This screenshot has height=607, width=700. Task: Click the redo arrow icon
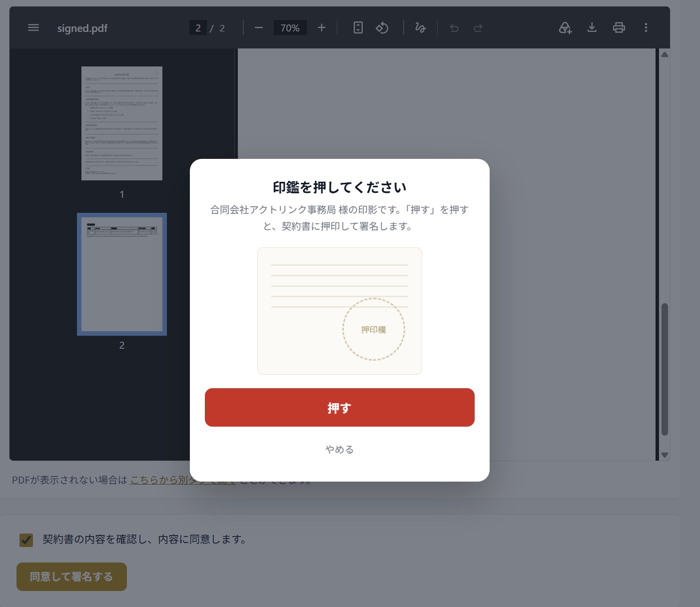coord(478,28)
